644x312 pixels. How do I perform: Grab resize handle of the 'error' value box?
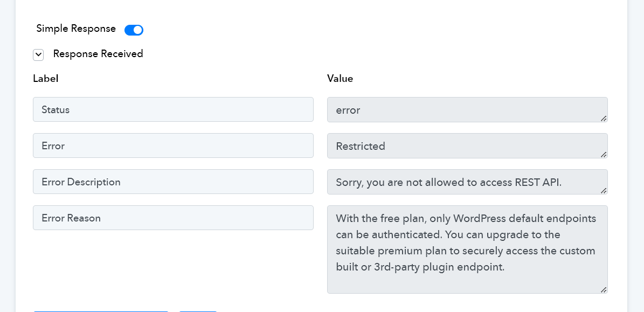point(604,119)
